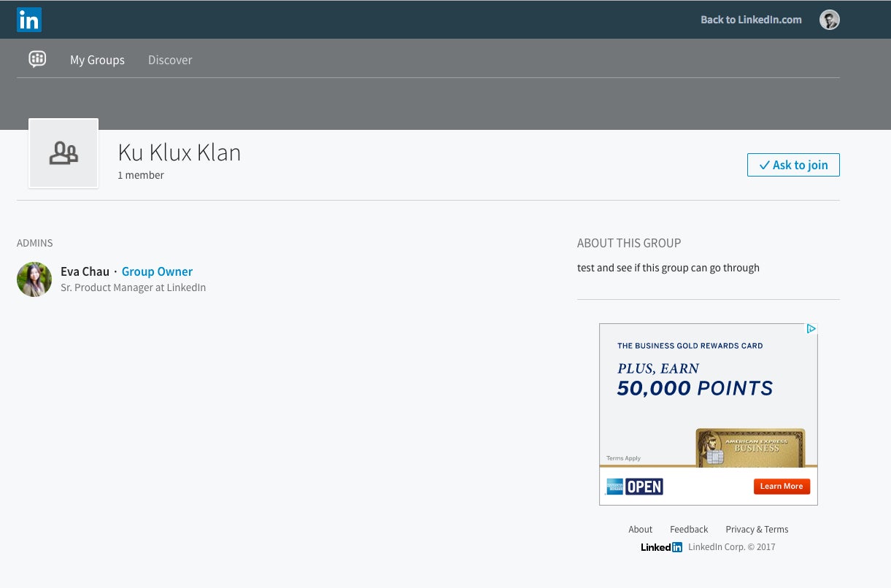
Task: Open the My Groups tab
Action: [97, 60]
